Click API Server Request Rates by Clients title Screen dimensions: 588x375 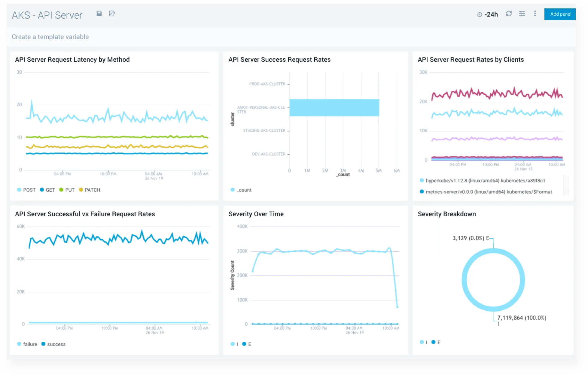471,60
